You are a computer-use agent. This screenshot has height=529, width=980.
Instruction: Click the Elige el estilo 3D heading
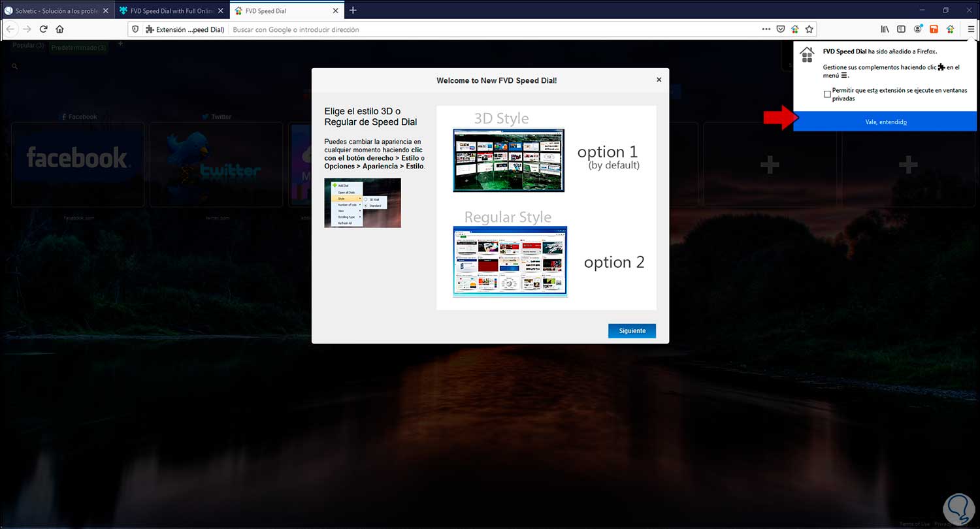coord(370,116)
